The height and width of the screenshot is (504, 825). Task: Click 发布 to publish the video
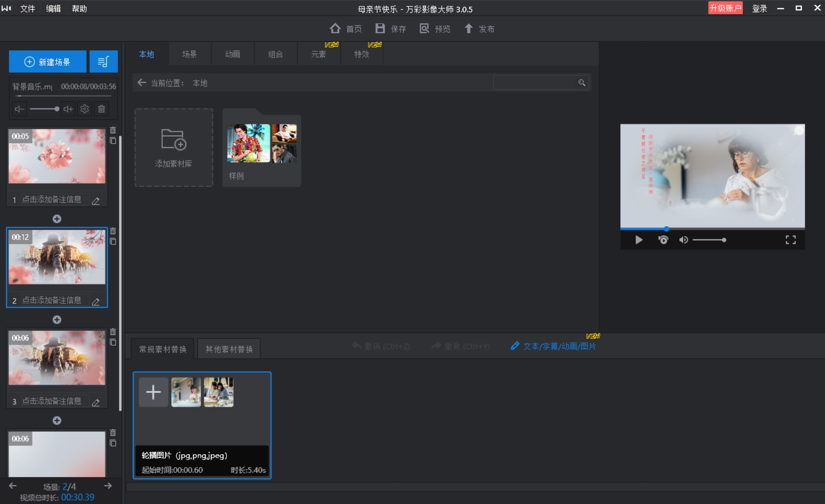point(479,29)
